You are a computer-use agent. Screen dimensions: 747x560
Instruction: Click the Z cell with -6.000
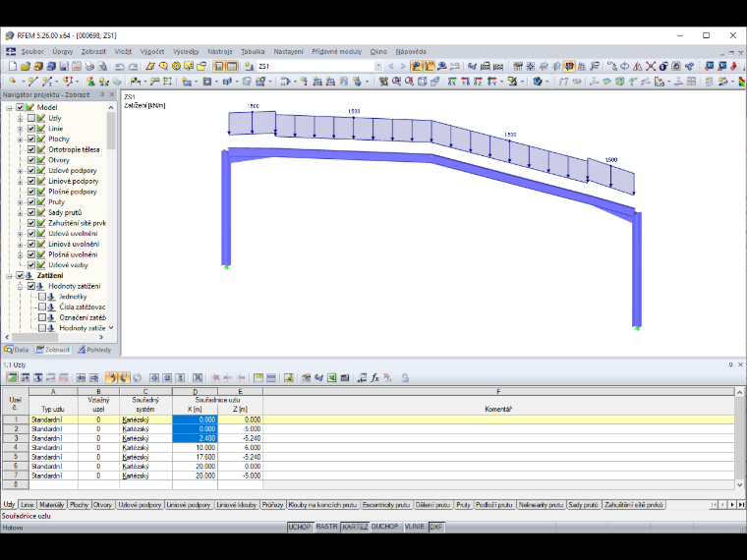[241, 448]
